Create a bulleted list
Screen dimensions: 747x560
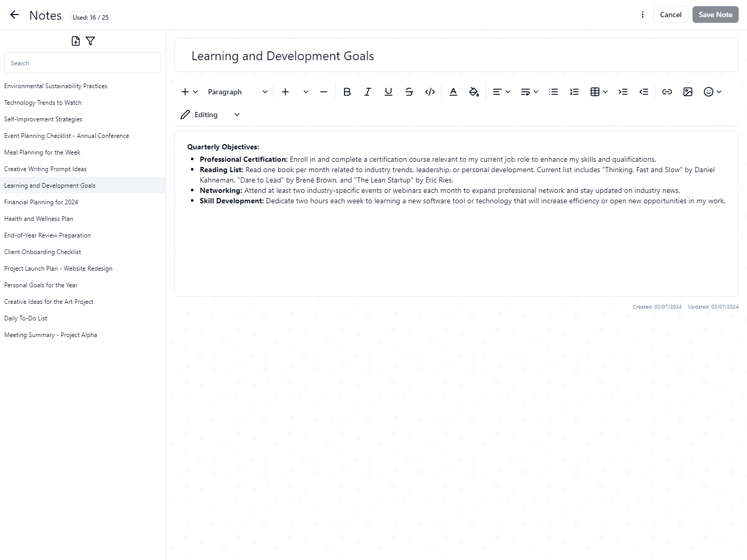[554, 92]
